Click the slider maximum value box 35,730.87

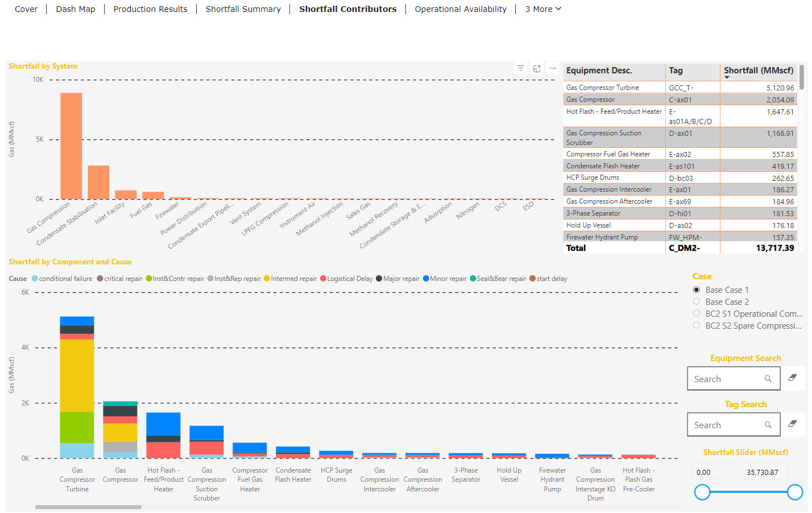point(765,472)
